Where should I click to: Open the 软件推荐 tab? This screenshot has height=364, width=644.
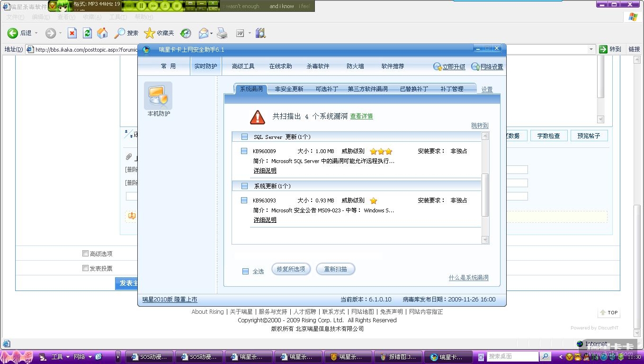pyautogui.click(x=393, y=66)
